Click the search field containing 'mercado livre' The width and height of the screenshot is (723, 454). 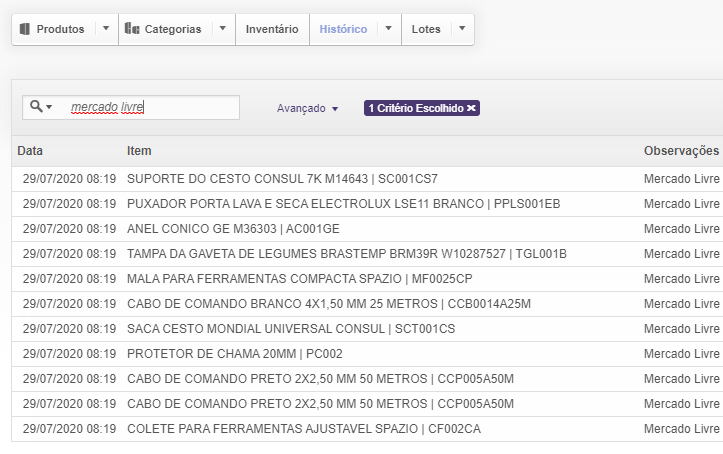[x=150, y=107]
